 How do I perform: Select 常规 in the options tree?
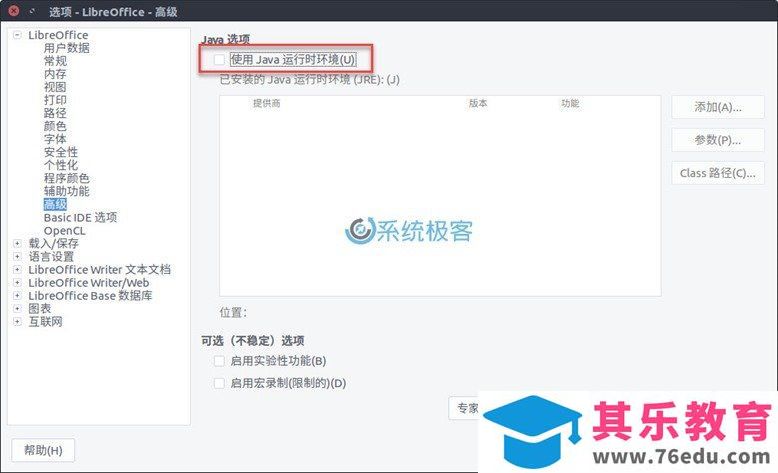click(x=55, y=61)
